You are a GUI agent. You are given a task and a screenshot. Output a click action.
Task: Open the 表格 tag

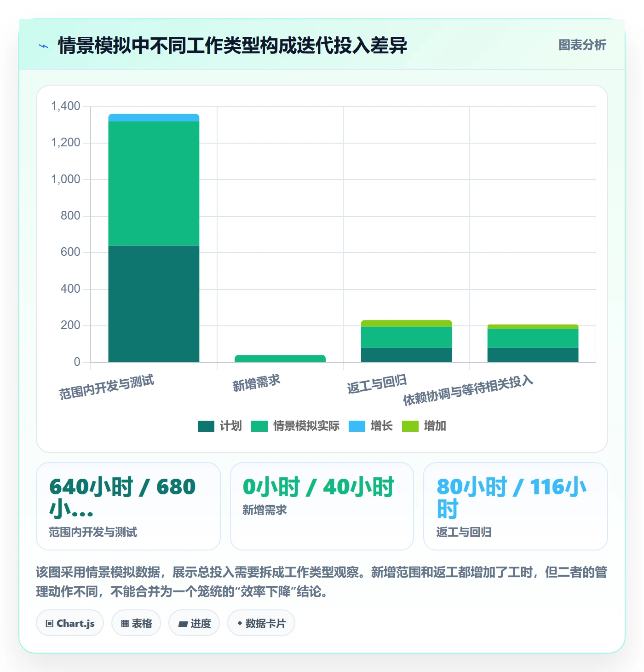(136, 623)
